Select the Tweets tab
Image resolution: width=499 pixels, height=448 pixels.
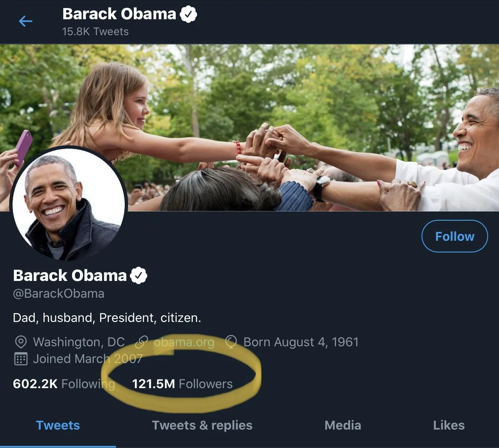coord(58,425)
